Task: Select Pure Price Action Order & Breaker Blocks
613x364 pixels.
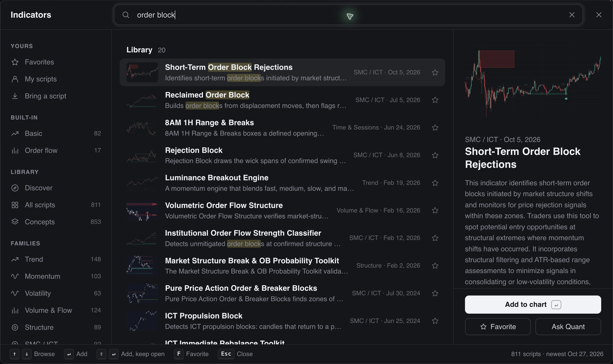Action: [282, 293]
